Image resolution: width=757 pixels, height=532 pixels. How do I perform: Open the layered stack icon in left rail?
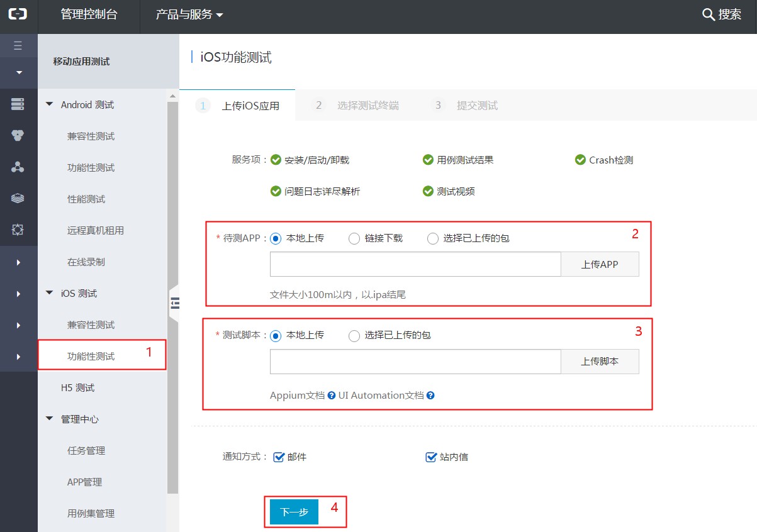click(18, 199)
